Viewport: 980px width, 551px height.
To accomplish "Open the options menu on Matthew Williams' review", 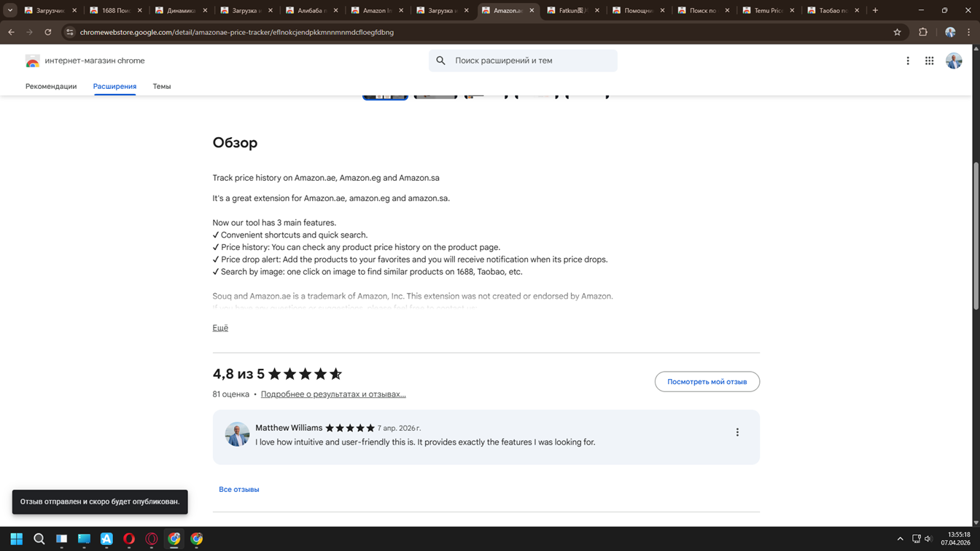I will point(737,432).
